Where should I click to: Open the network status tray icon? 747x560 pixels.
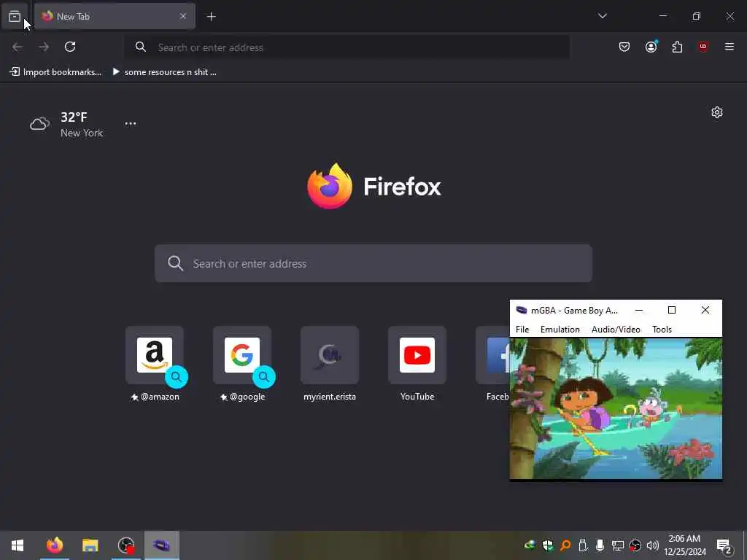click(617, 545)
